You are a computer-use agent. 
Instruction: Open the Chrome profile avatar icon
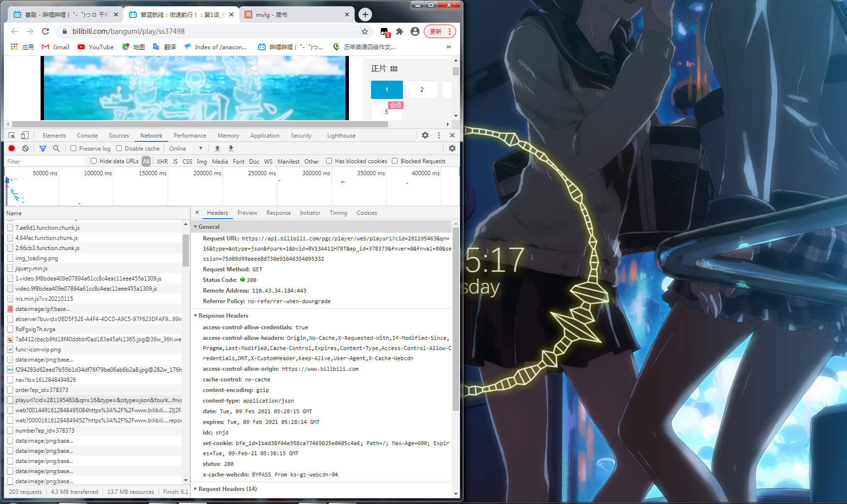point(415,31)
